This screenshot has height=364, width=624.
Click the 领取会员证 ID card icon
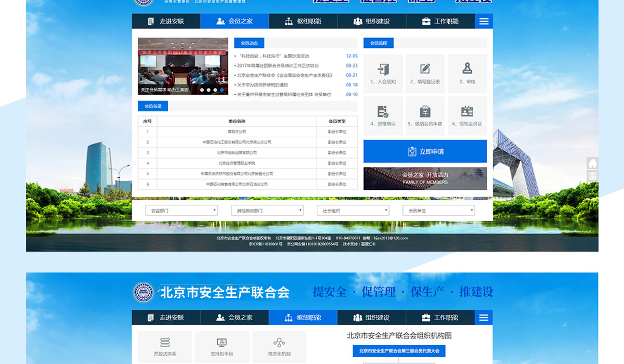[467, 111]
